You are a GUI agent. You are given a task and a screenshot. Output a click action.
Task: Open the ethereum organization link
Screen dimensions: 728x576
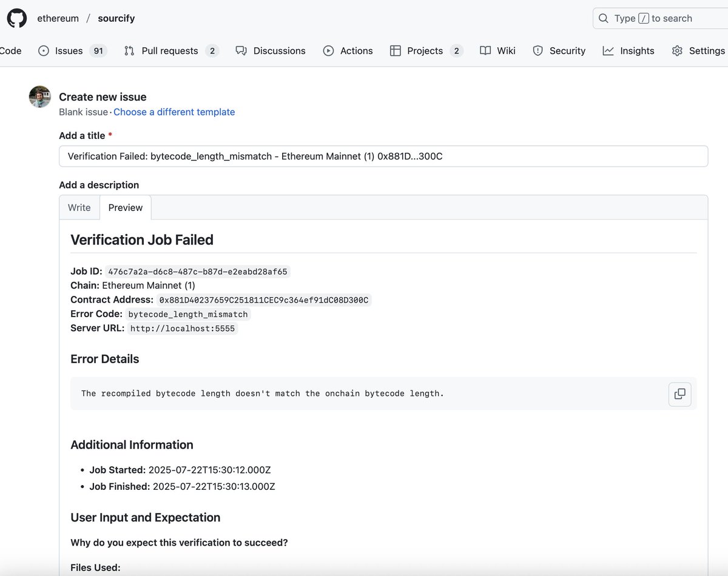tap(58, 18)
